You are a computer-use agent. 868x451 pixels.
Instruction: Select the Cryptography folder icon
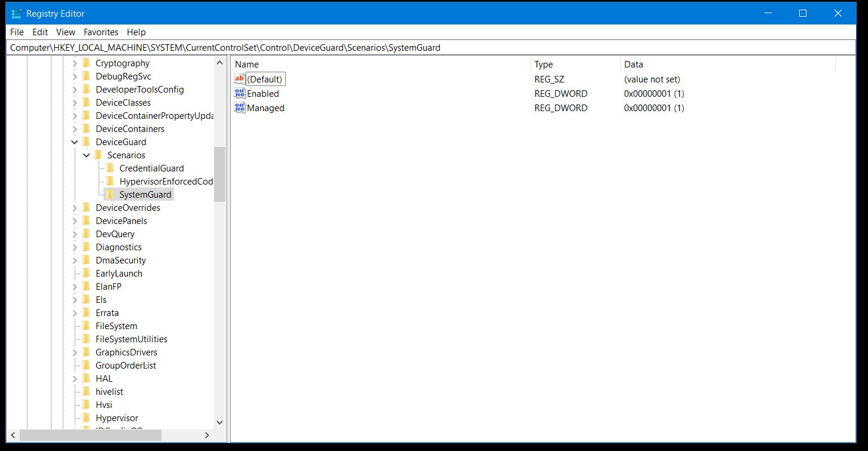coord(86,63)
